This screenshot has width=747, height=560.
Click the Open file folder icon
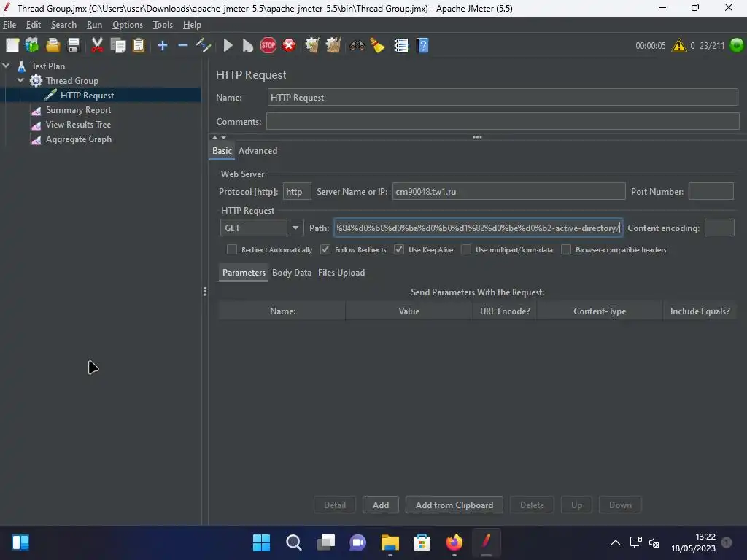point(53,46)
